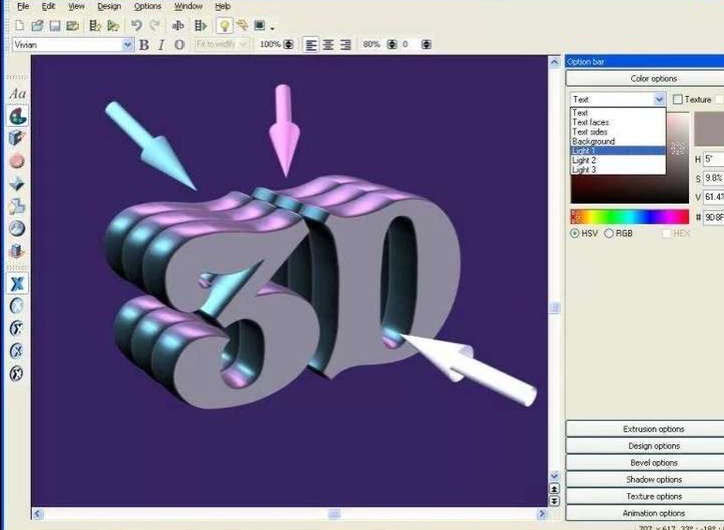The width and height of the screenshot is (724, 530).
Task: Open the Aa text options tool
Action: 17,94
